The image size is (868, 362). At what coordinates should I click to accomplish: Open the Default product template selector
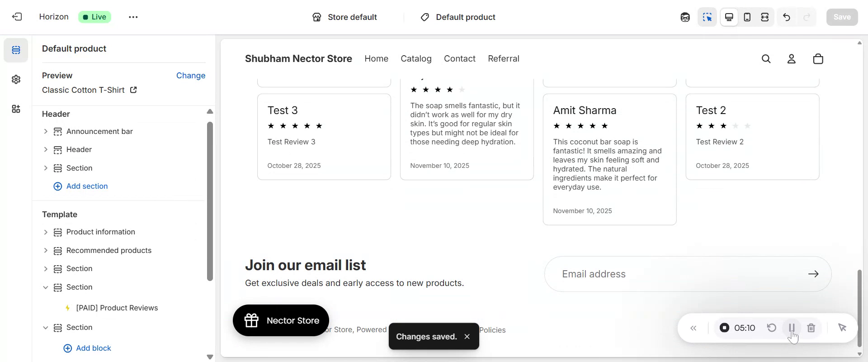click(458, 17)
